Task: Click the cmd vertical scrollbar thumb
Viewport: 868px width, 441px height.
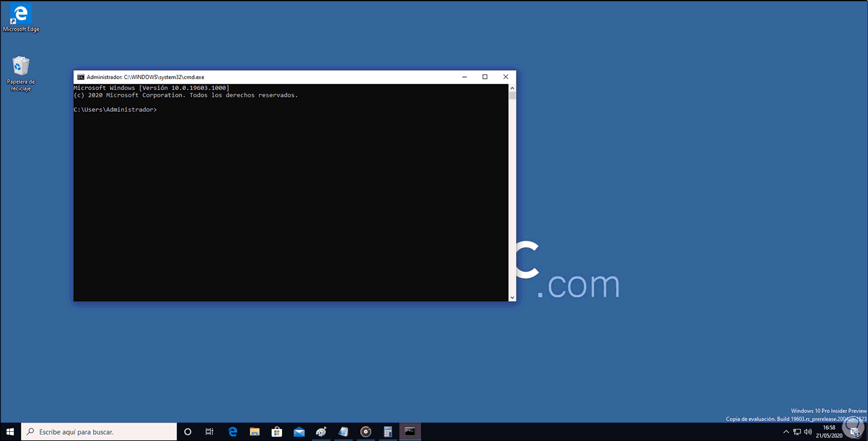Action: pos(512,95)
